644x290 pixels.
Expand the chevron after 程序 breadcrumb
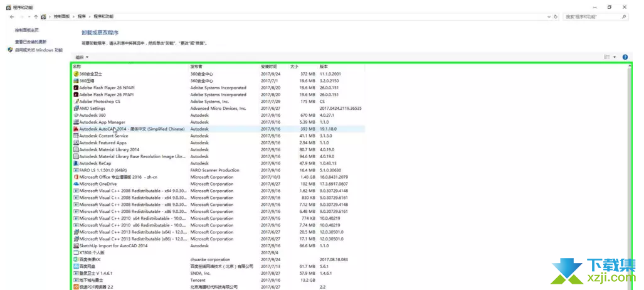tap(90, 17)
